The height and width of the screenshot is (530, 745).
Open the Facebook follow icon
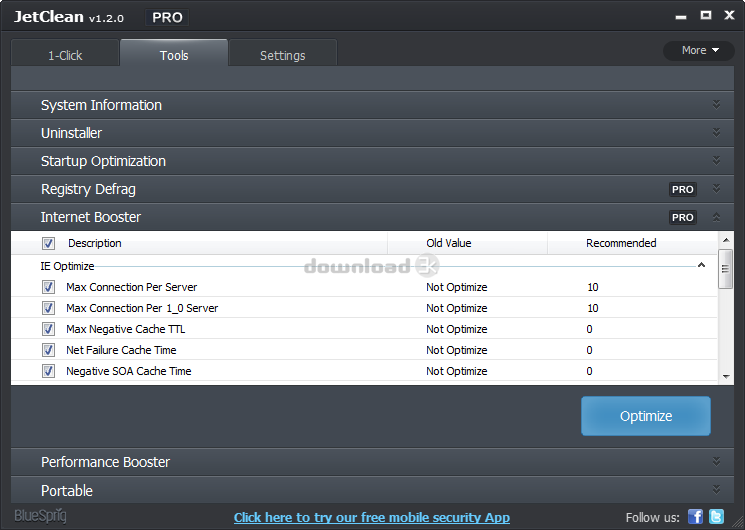point(695,517)
